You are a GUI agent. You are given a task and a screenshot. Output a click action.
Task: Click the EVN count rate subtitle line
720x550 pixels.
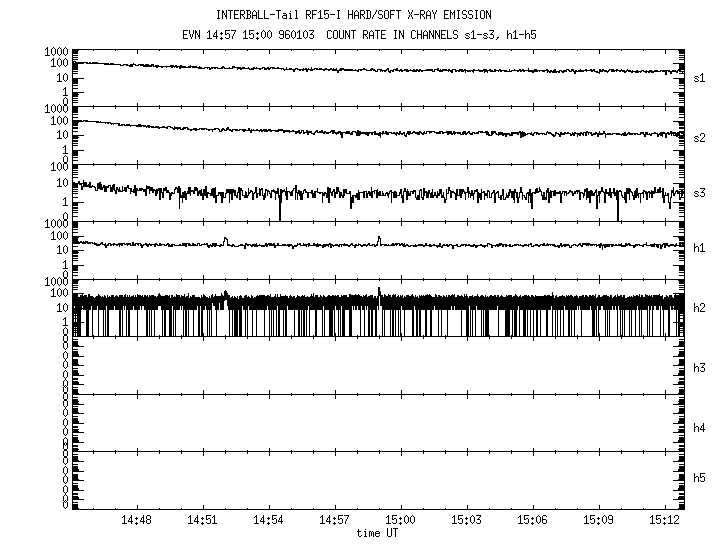coord(366,34)
